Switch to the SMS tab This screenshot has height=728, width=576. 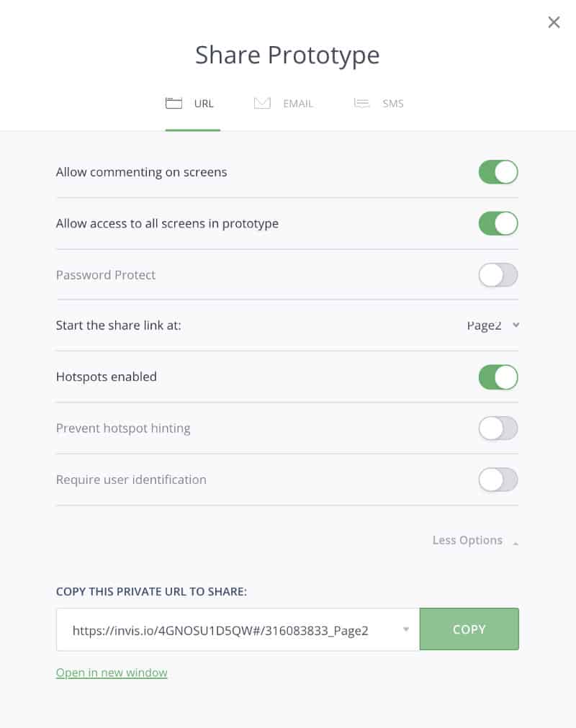(392, 103)
